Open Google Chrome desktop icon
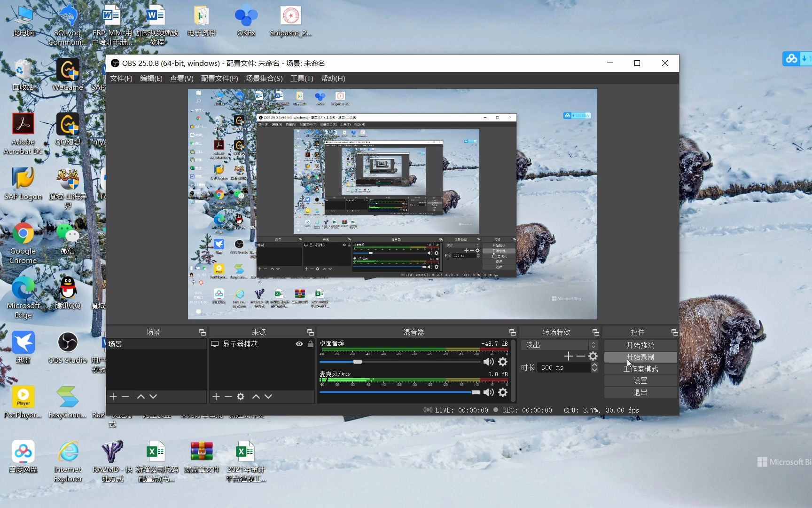 [23, 243]
